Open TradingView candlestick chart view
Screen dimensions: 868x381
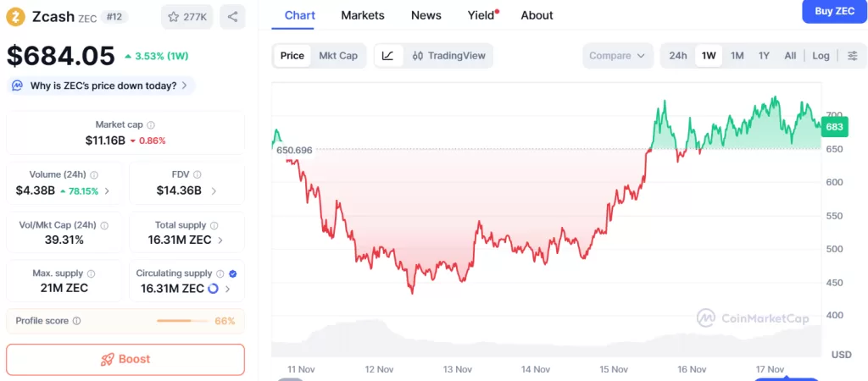(449, 56)
